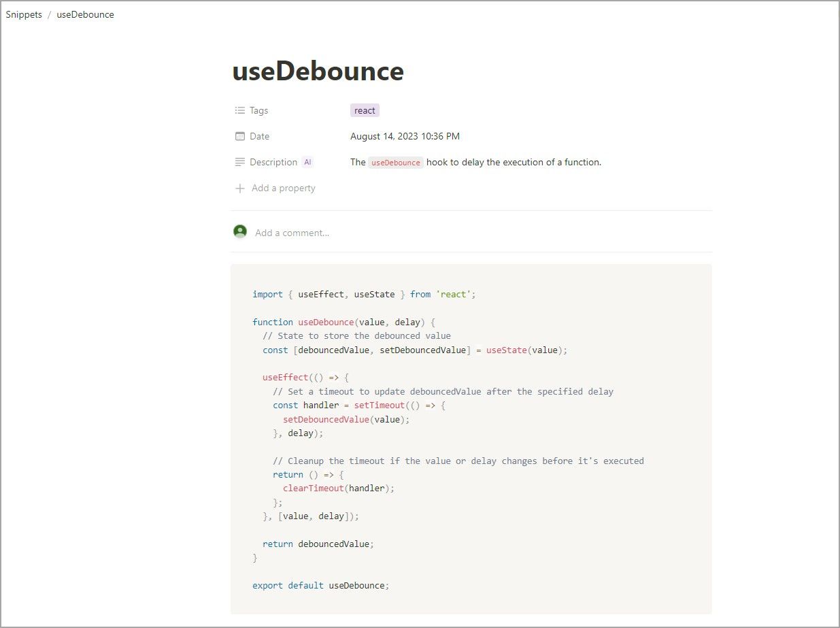Open the date picker on August 14, 2023

pyautogui.click(x=405, y=136)
